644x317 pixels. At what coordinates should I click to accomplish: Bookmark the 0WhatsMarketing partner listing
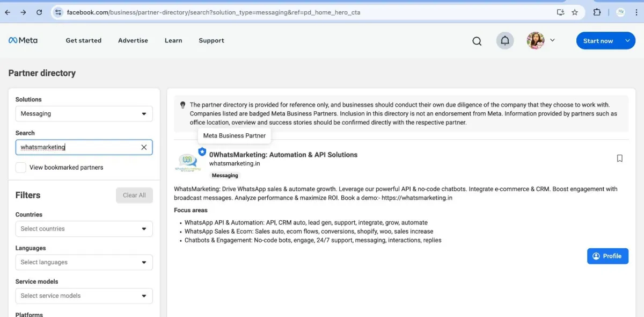click(x=619, y=158)
